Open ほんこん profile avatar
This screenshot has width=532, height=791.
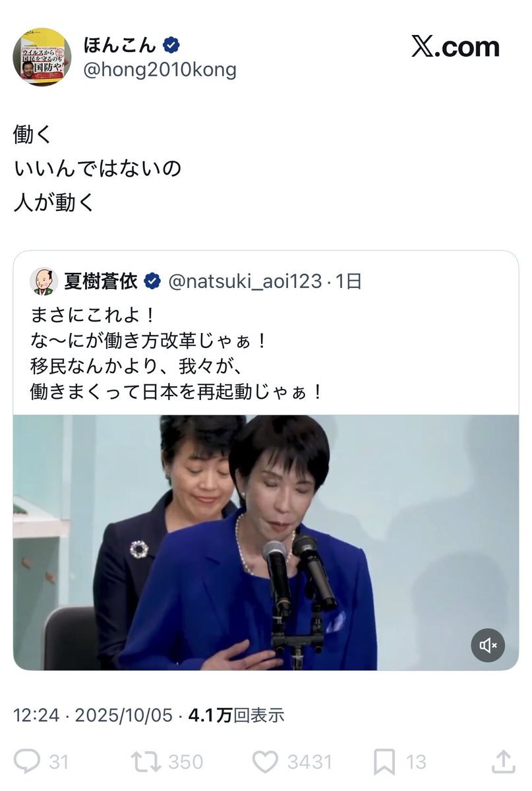pos(42,57)
